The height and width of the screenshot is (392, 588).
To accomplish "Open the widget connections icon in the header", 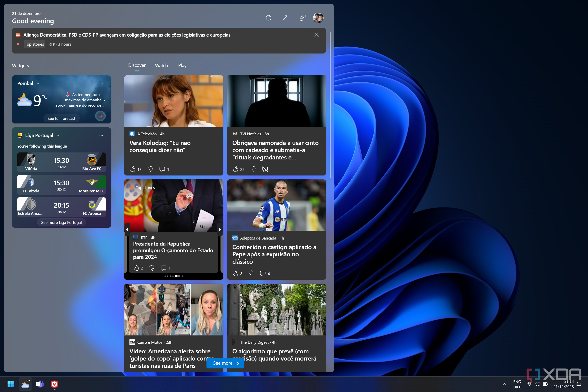I will [302, 18].
